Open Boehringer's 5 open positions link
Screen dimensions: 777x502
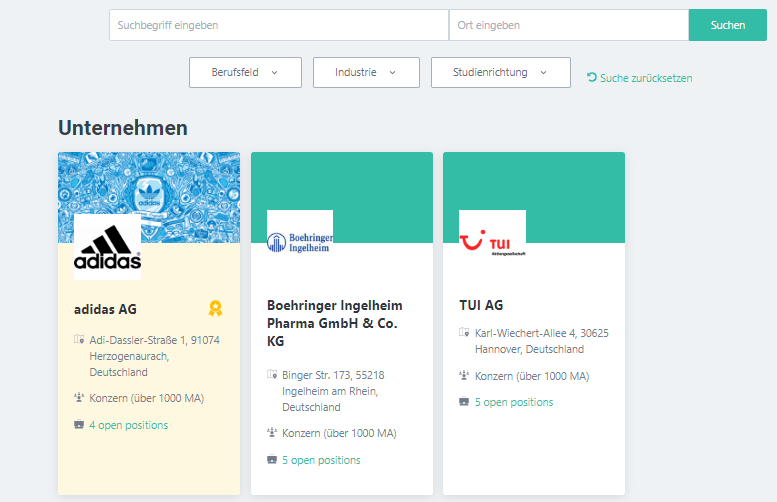click(x=321, y=460)
